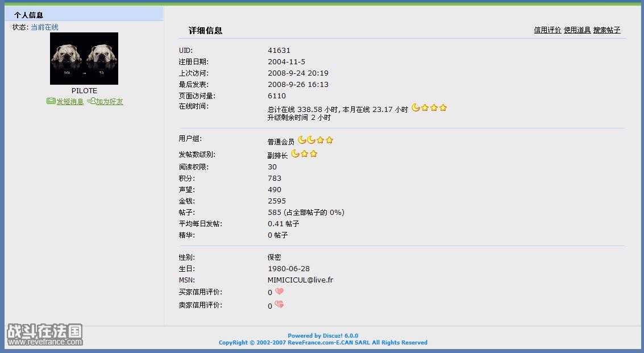Click average daily posts 0.41 帖子
Image resolution: width=644 pixels, height=353 pixels.
click(x=283, y=223)
